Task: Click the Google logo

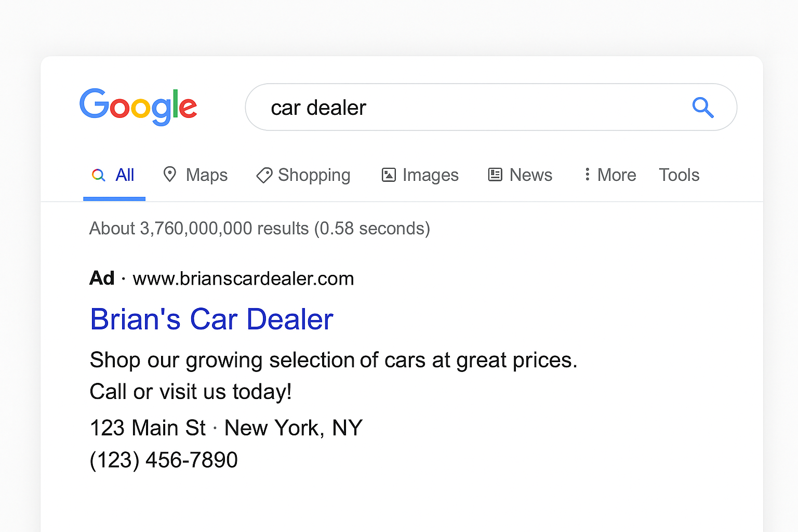Action: pyautogui.click(x=138, y=107)
